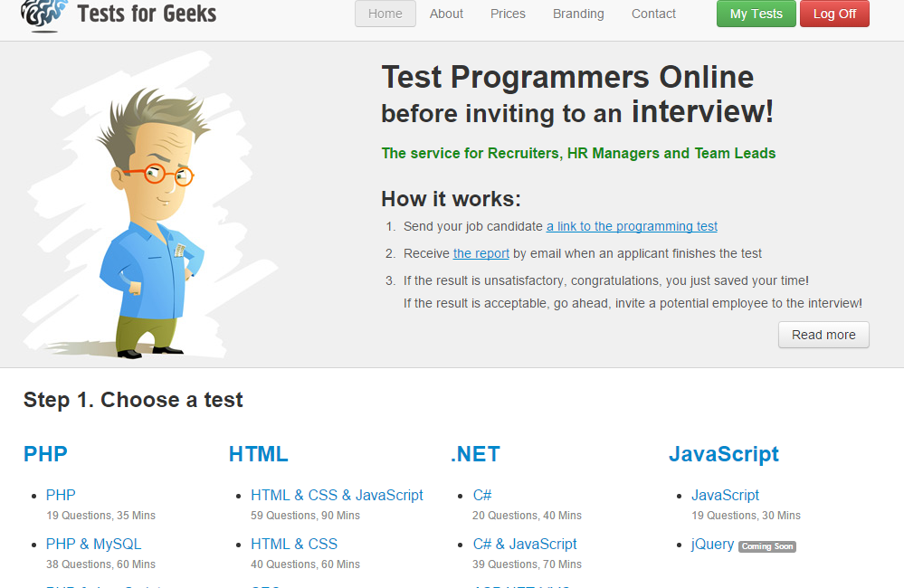Click the Tests for Geeks brain logo

[43, 14]
